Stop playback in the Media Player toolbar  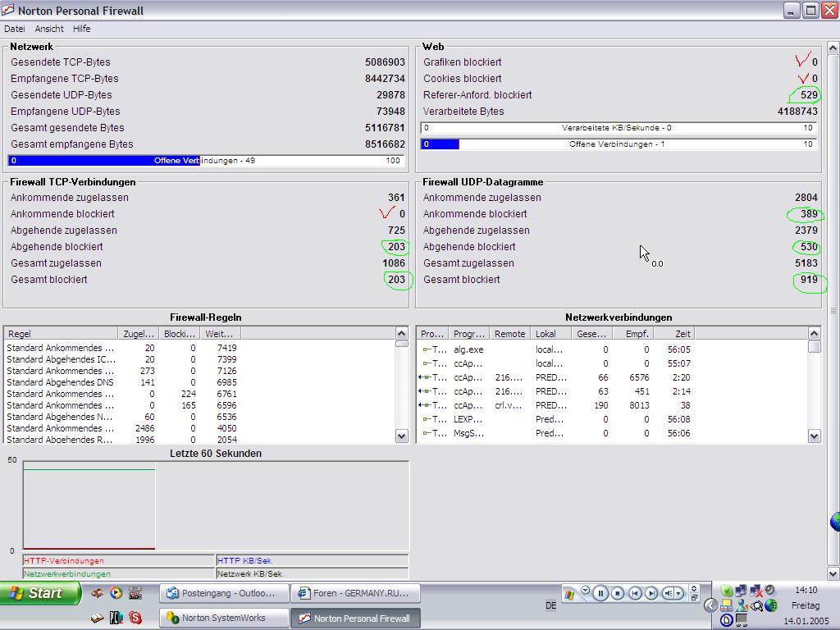[x=618, y=593]
